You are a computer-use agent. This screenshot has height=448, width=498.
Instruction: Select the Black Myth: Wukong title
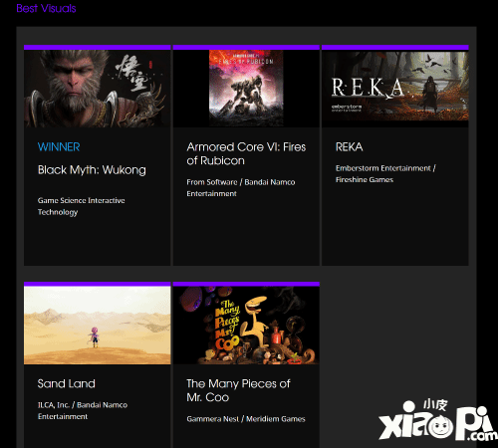point(92,170)
